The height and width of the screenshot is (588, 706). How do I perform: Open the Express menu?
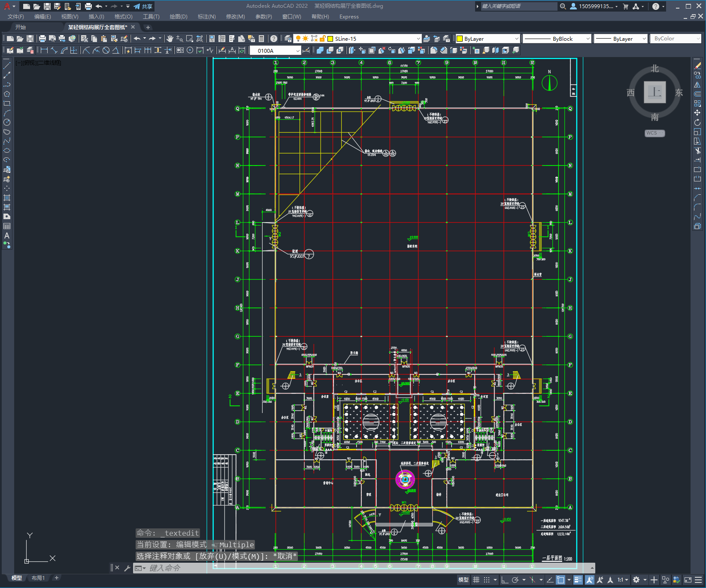point(349,16)
